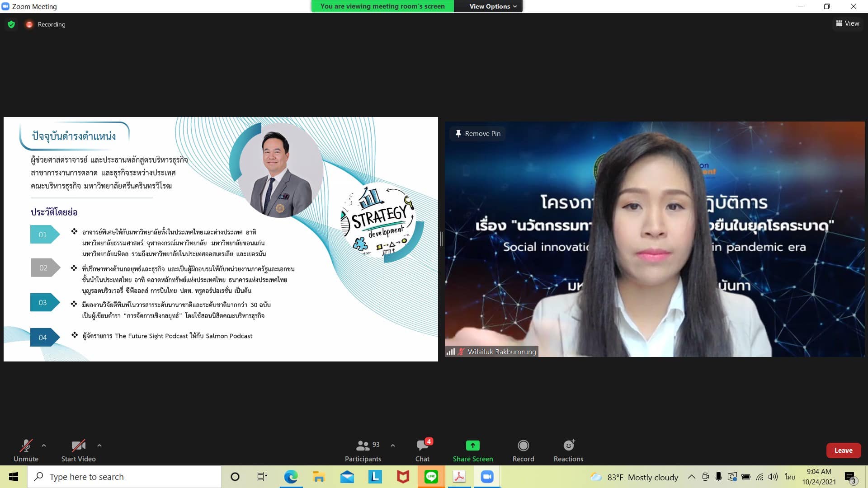Toggle Start Video camera on
The height and width of the screenshot is (488, 868).
pyautogui.click(x=78, y=446)
